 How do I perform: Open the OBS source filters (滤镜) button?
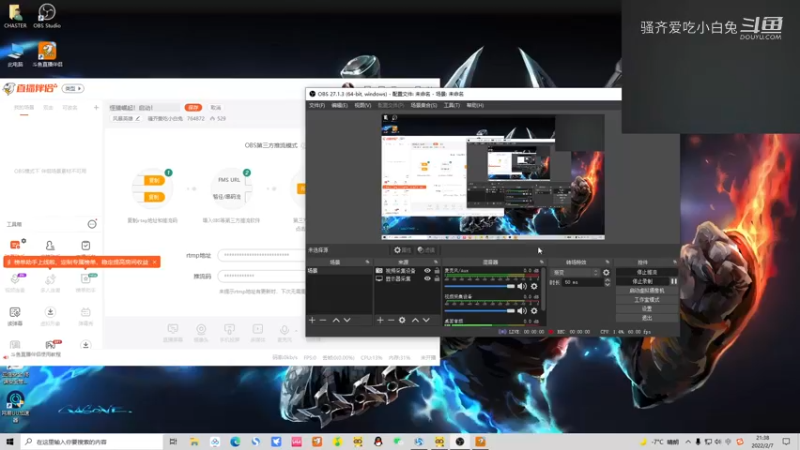426,250
